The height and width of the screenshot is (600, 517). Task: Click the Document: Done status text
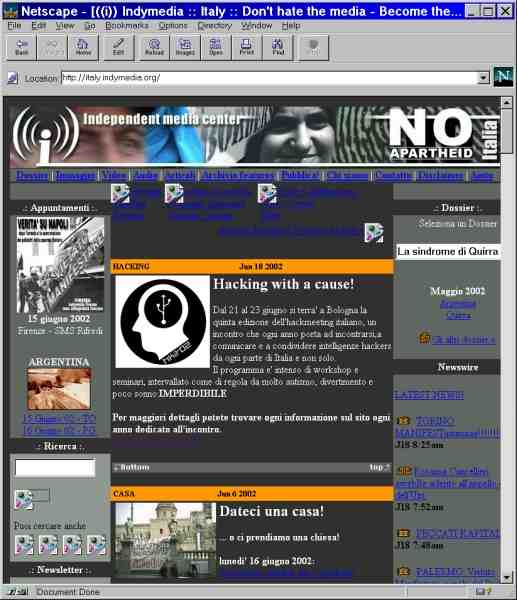pos(68,592)
